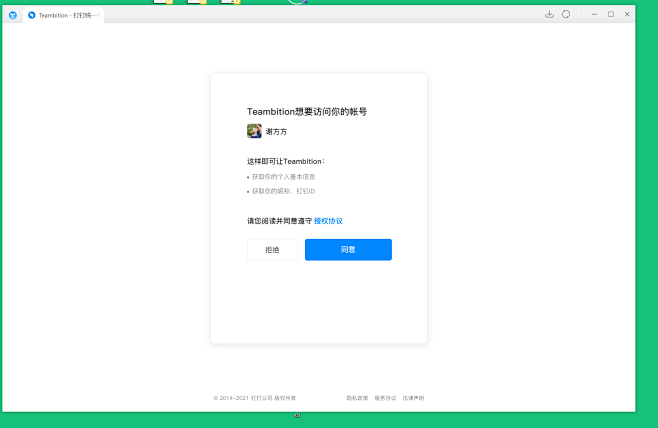Click the 谢方方 user avatar
Screen dimensions: 658x428
[254, 131]
